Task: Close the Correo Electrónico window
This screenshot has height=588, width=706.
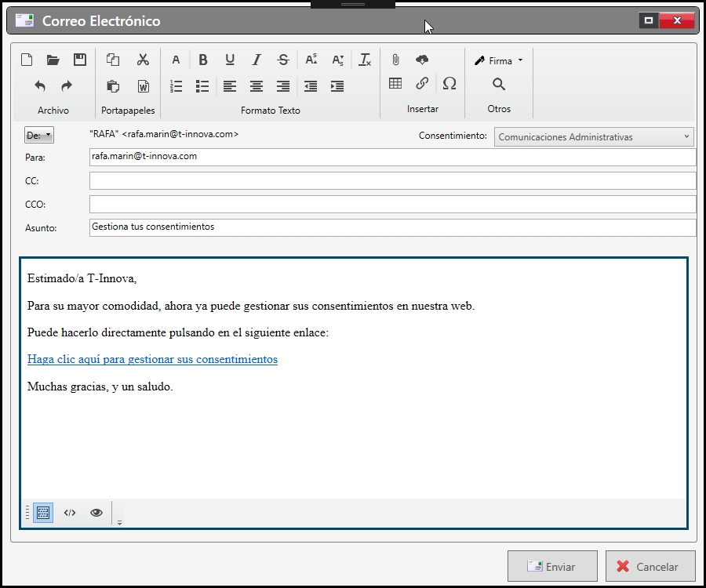Action: (677, 20)
